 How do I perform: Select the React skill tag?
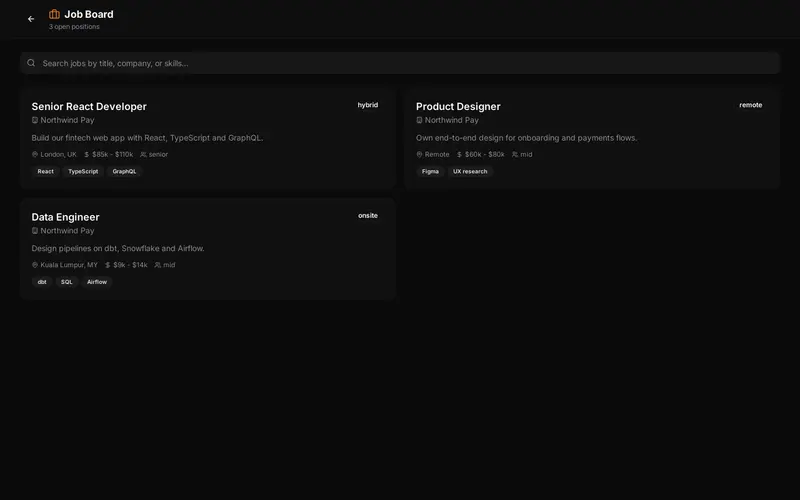click(45, 171)
